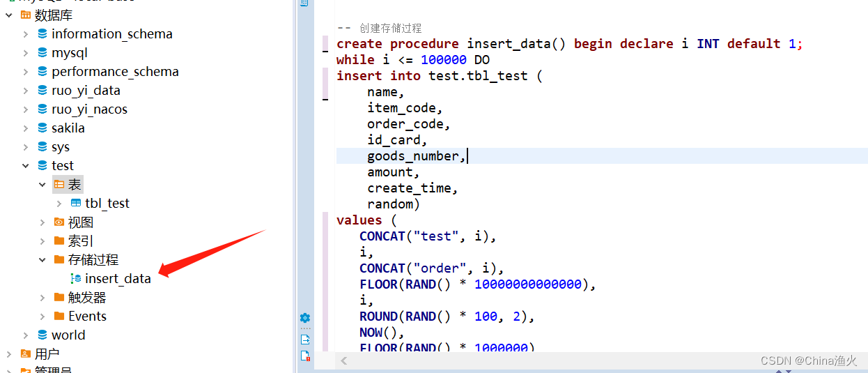Click the ruo_yi_nacos database icon
This screenshot has width=868, height=373.
click(x=42, y=109)
